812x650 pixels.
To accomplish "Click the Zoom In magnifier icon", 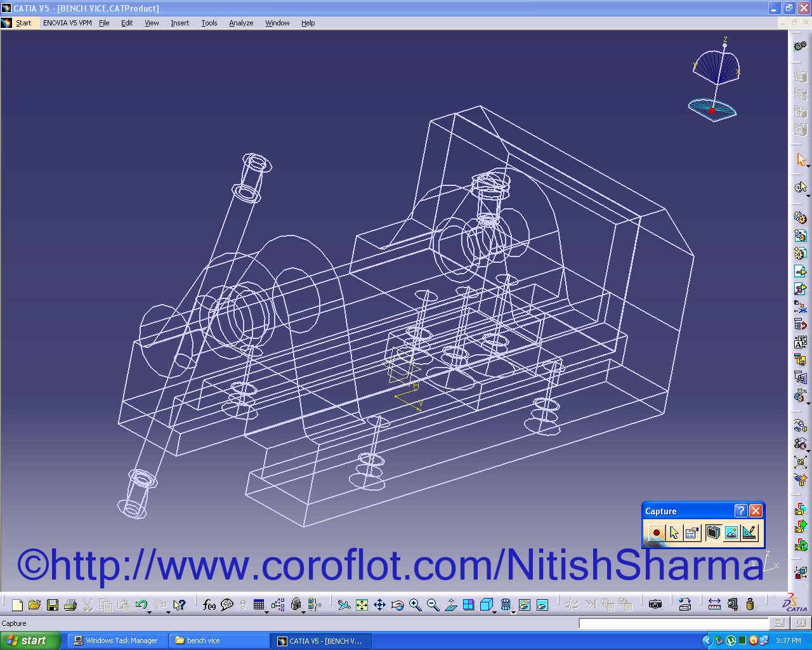I will (x=415, y=604).
